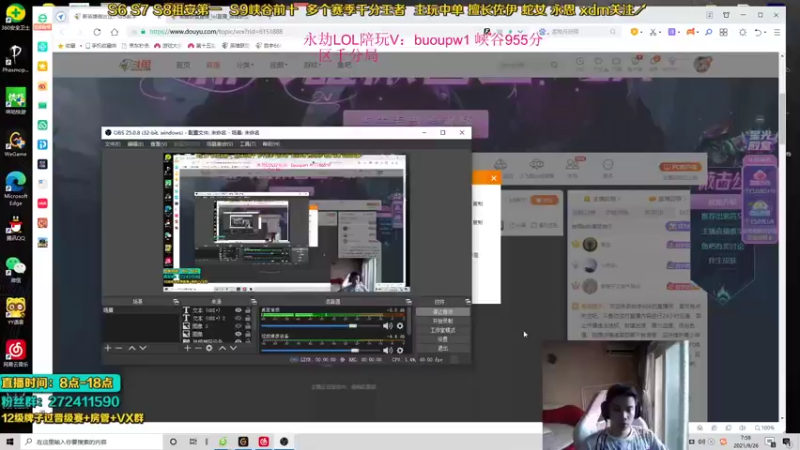
Task: Go back in browser navigation
Action: 62,32
